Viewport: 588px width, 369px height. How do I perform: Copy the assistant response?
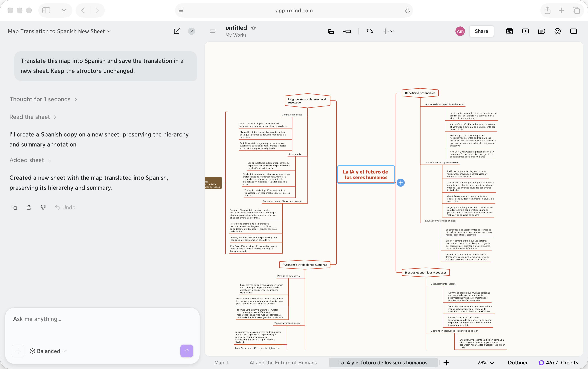click(14, 207)
